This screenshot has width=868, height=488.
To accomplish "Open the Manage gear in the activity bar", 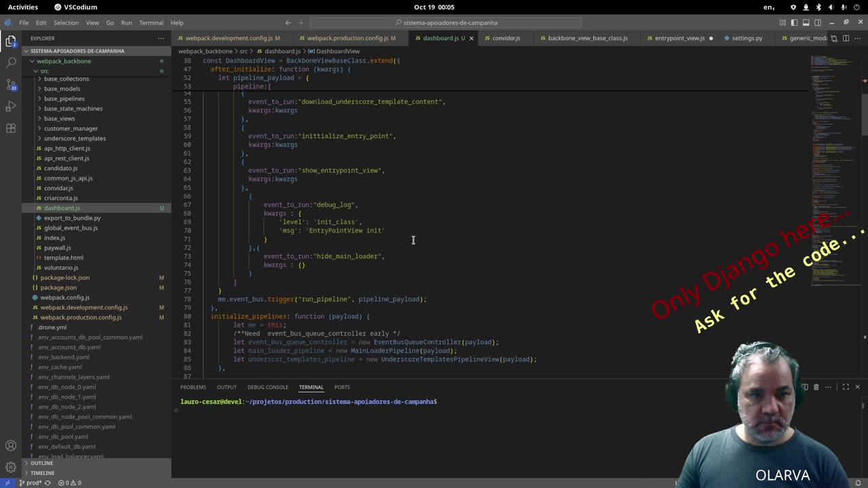I will [x=11, y=467].
